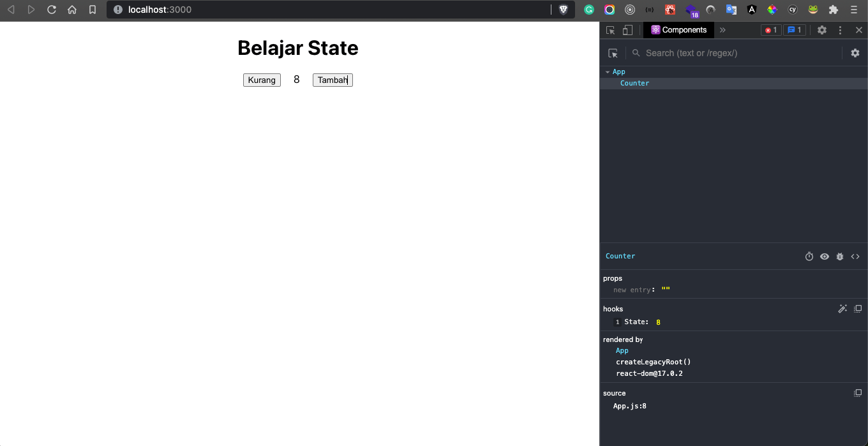Open the Grammarly extension

[x=589, y=10]
